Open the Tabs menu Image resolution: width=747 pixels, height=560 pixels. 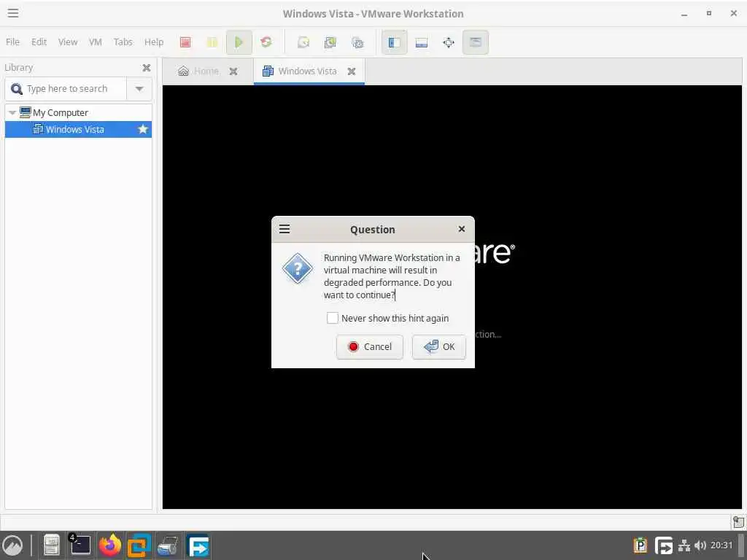123,42
